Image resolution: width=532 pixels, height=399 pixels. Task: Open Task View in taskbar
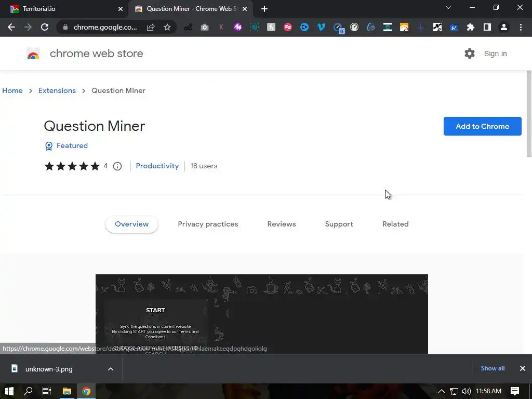(x=46, y=391)
